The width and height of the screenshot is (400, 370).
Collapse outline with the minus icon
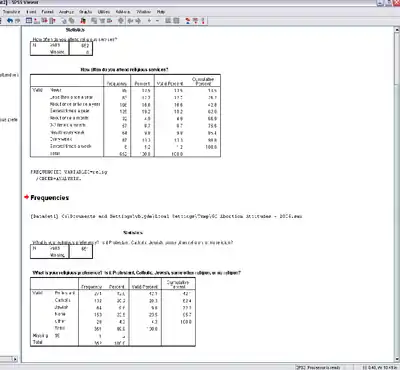(157, 21)
